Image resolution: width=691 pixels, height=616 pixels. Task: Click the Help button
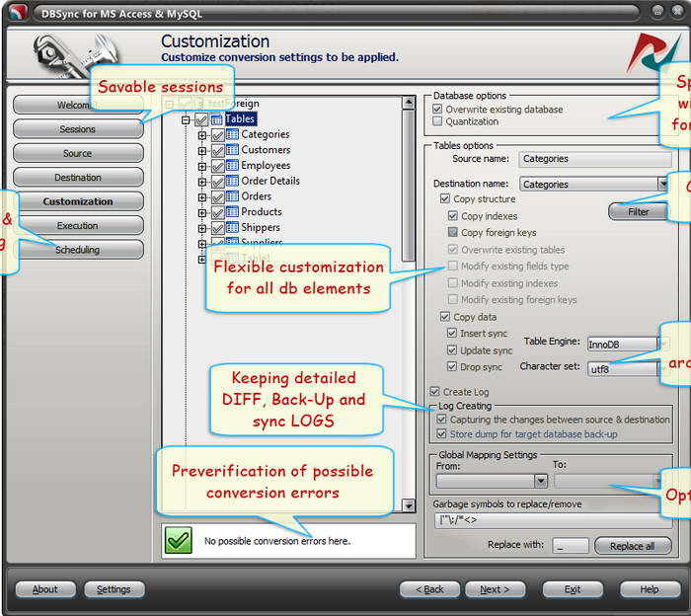click(x=650, y=589)
